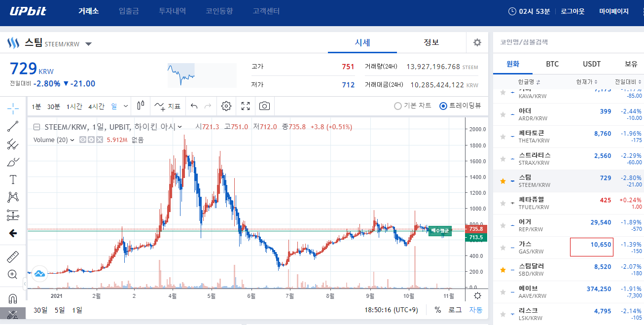The height and width of the screenshot is (325, 644).
Task: Toggle favorite star for 어거
Action: (x=503, y=225)
